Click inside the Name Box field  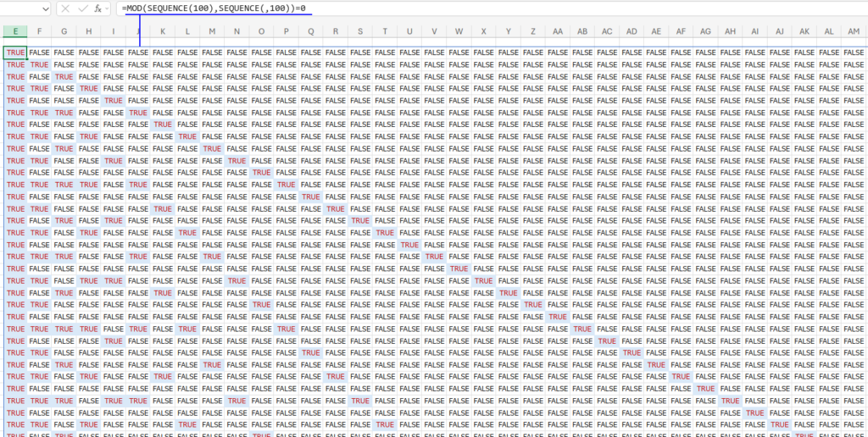pyautogui.click(x=20, y=8)
